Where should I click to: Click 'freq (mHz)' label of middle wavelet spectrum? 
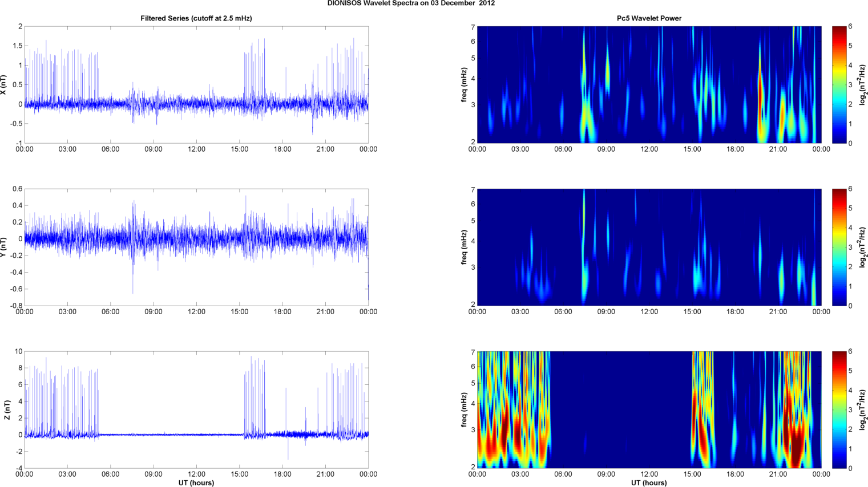point(465,247)
